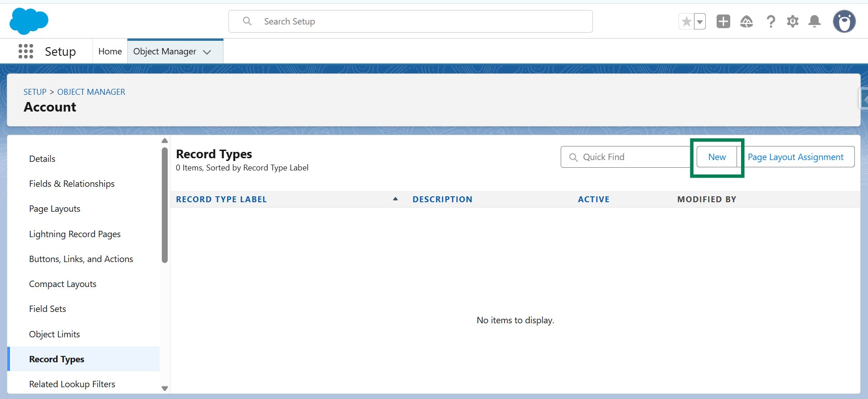This screenshot has height=399, width=868.
Task: Click the Salesforce cloud logo
Action: [29, 21]
